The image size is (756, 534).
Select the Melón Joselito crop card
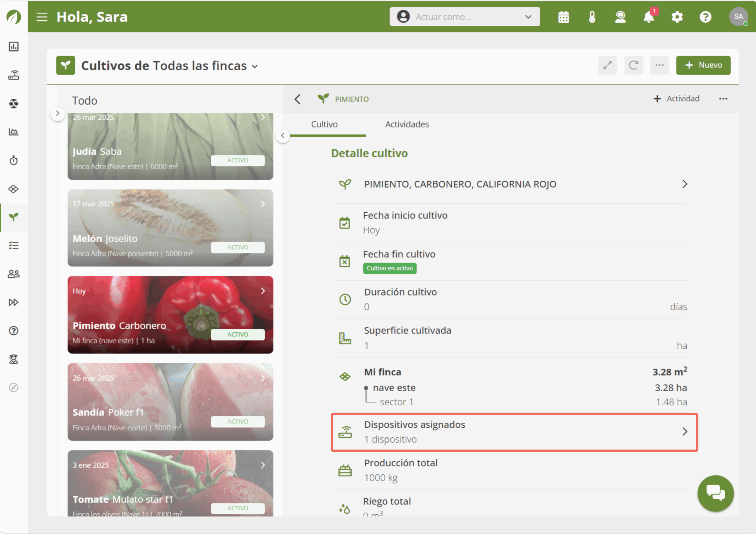(x=170, y=228)
